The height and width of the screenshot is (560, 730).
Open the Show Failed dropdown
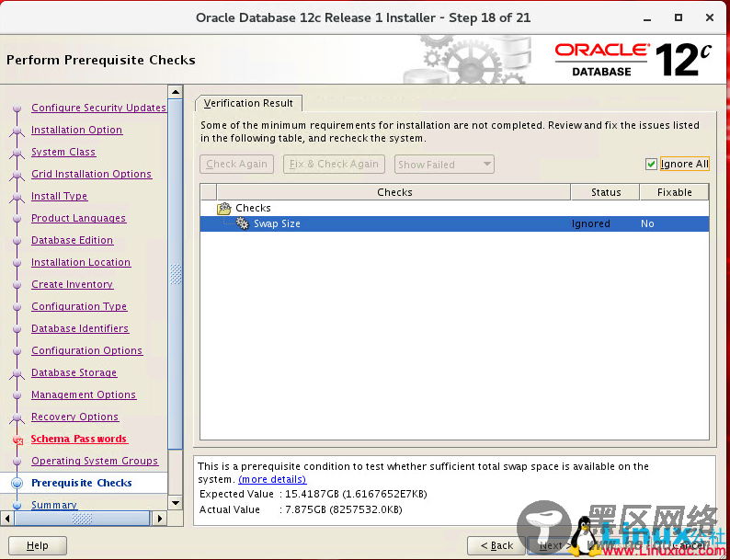point(444,165)
